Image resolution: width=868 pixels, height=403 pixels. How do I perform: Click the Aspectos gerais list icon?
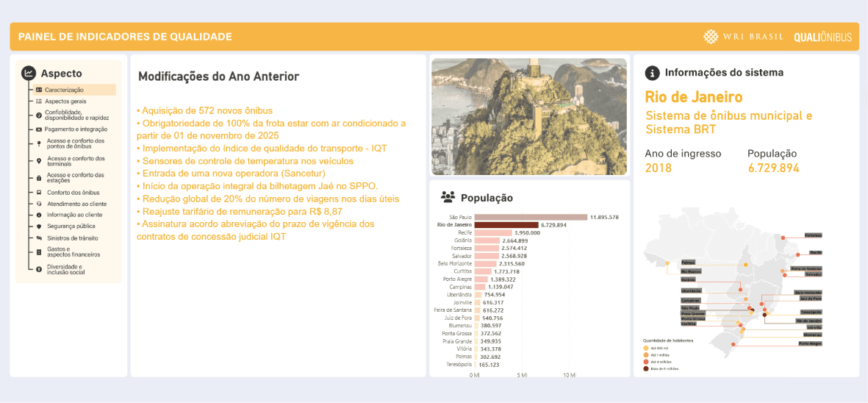tap(39, 102)
